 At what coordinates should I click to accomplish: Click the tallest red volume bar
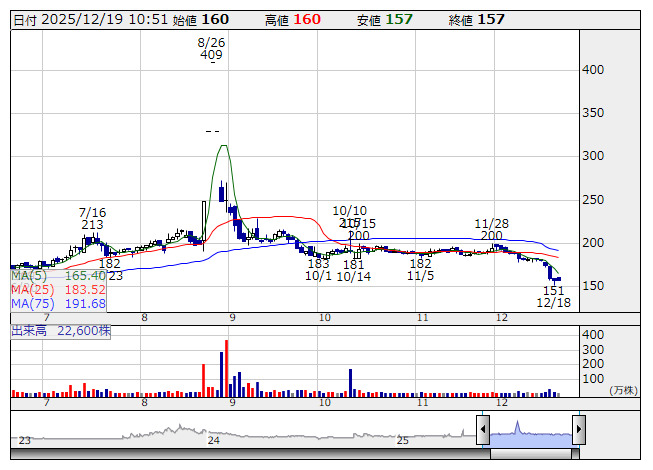pyautogui.click(x=227, y=368)
